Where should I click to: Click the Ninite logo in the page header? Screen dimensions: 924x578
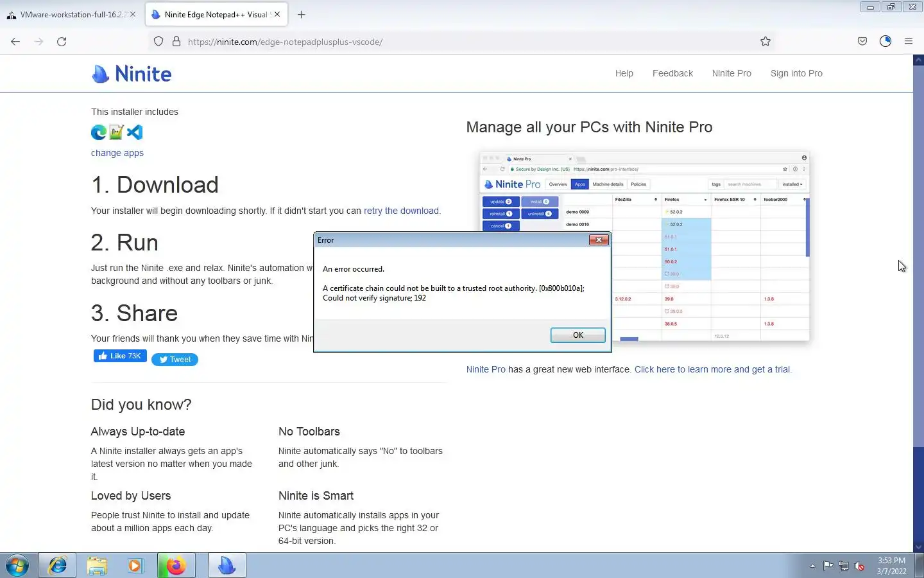point(132,74)
